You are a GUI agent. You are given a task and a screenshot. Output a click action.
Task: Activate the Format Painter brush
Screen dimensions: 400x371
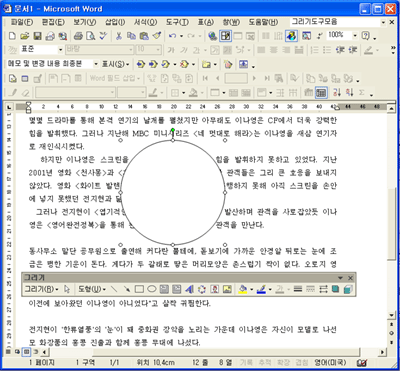(157, 36)
